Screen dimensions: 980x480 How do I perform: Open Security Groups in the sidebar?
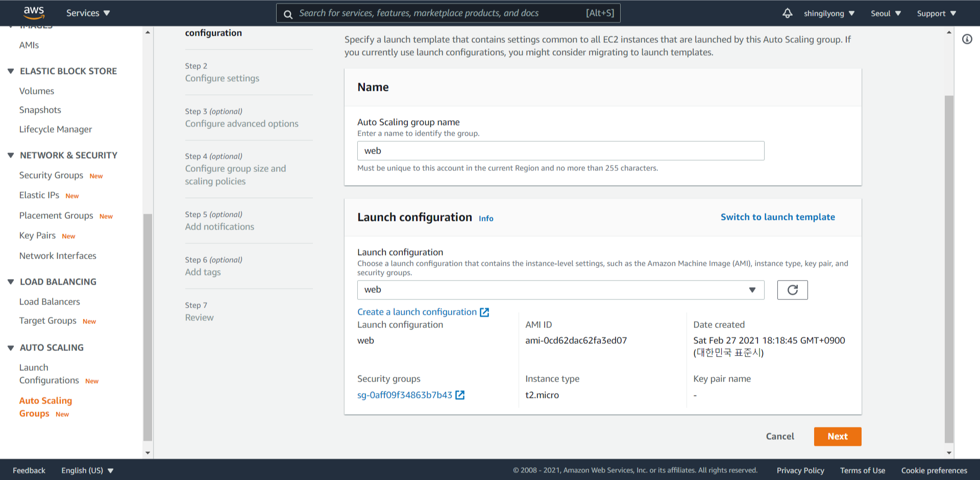click(51, 175)
